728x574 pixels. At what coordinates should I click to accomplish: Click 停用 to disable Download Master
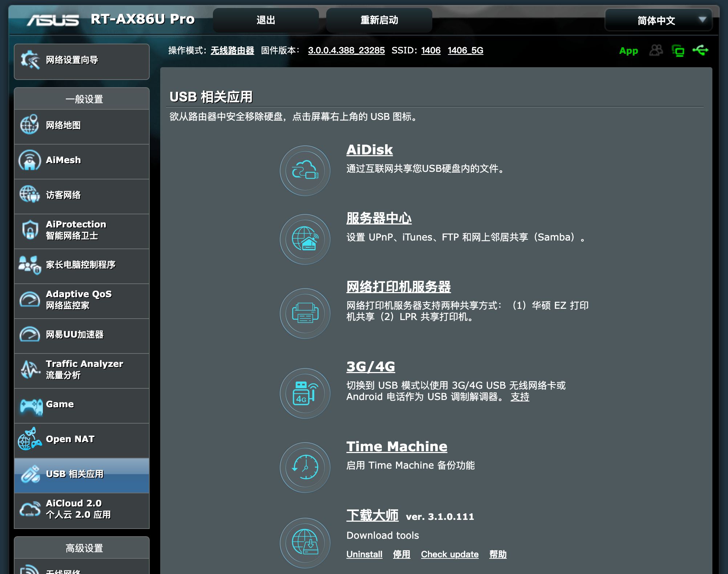pyautogui.click(x=401, y=554)
